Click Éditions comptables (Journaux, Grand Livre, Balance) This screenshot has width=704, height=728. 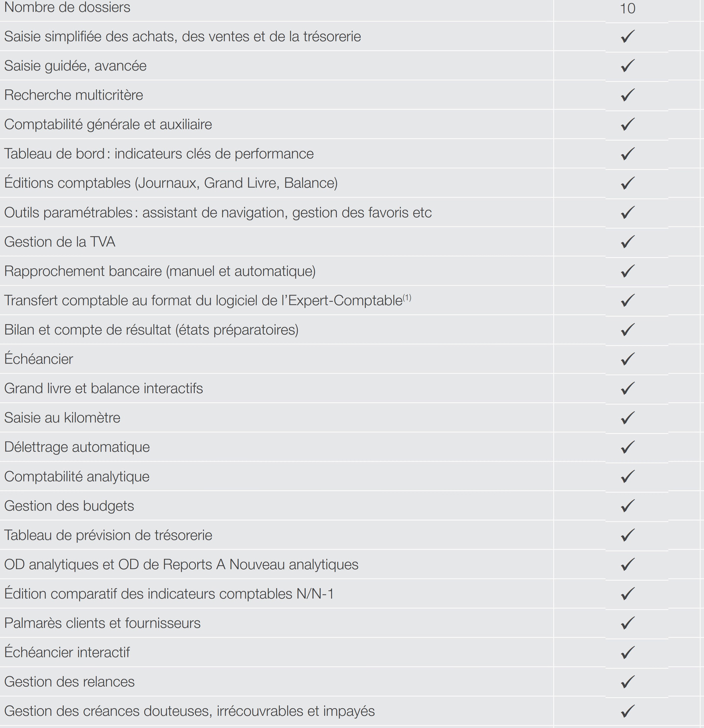point(171,183)
